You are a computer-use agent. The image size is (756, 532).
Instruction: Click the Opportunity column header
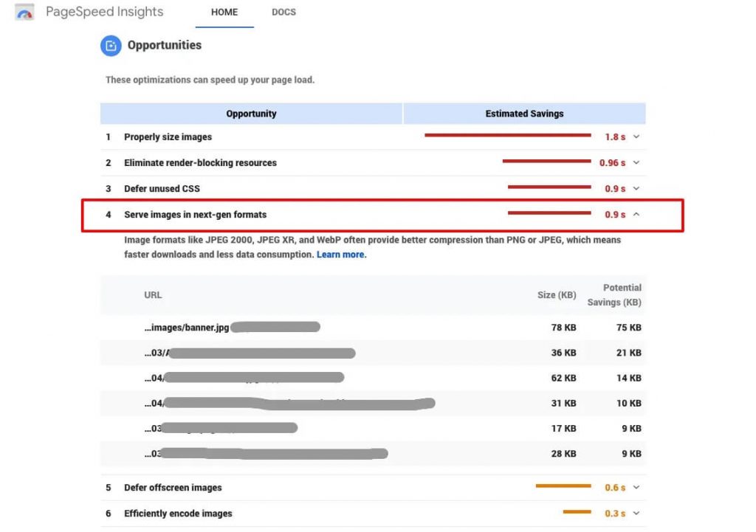(x=251, y=114)
